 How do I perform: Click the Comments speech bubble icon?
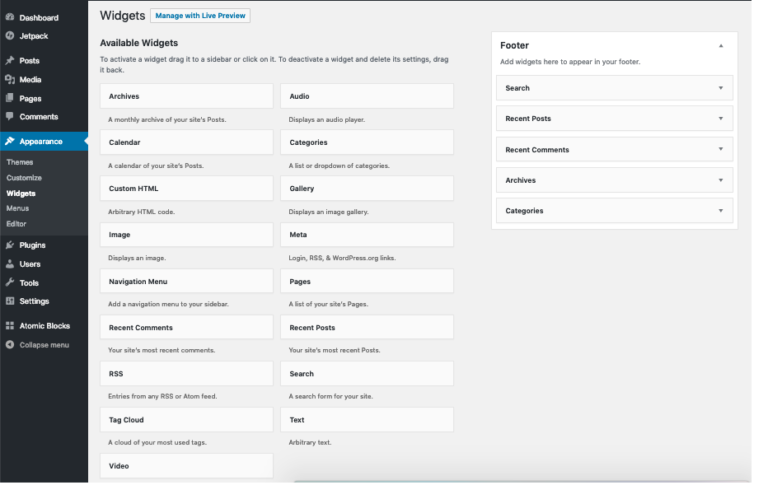pos(9,117)
